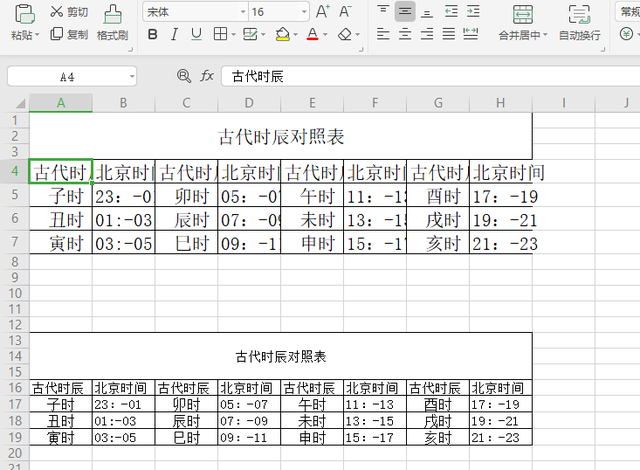
Task: Click the Paste (粘贴) icon
Action: 24,13
